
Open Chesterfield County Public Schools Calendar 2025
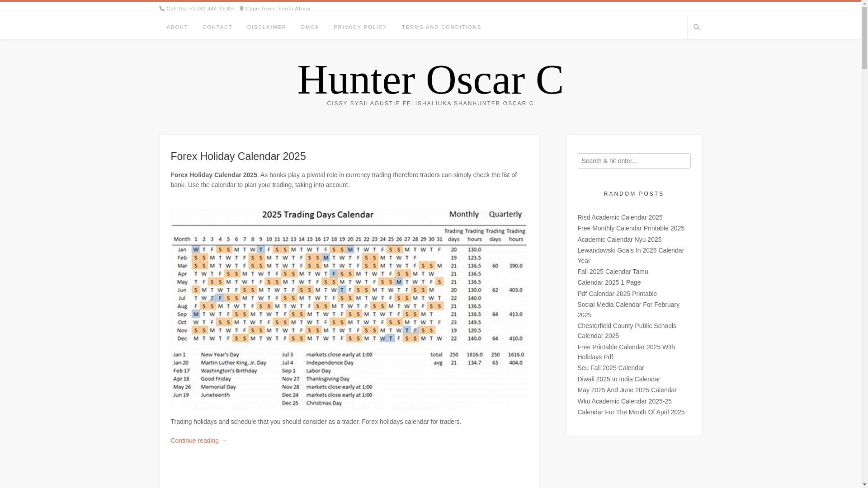pyautogui.click(x=627, y=331)
